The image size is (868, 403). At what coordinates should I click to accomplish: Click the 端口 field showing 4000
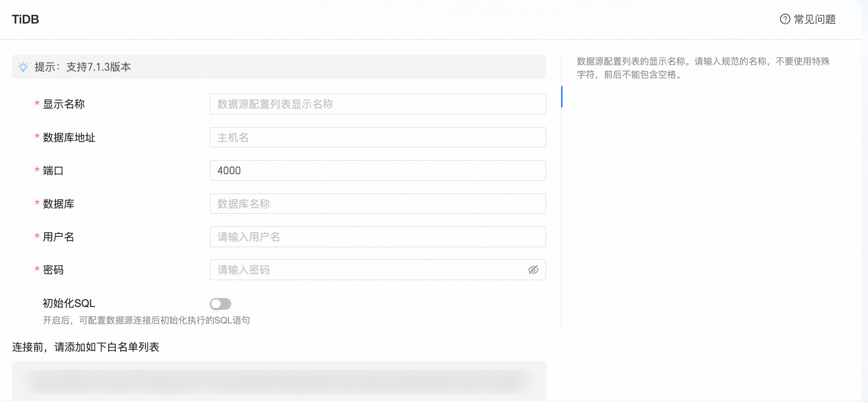[x=378, y=170]
